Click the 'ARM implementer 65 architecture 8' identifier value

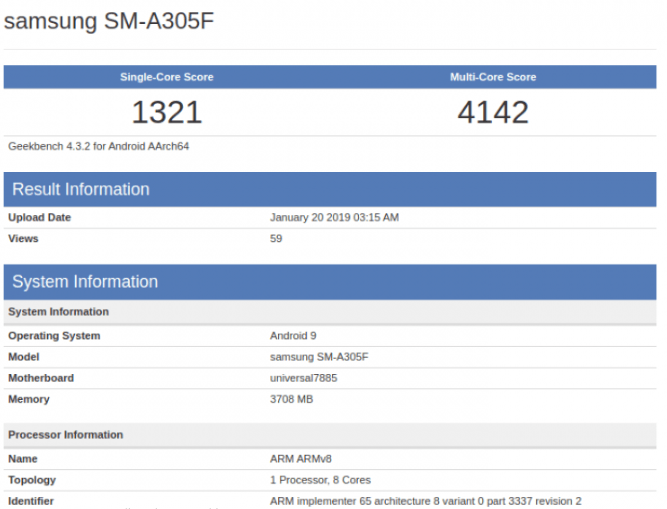tap(425, 501)
